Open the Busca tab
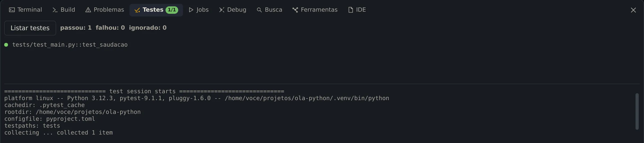644x143 pixels. click(x=269, y=10)
